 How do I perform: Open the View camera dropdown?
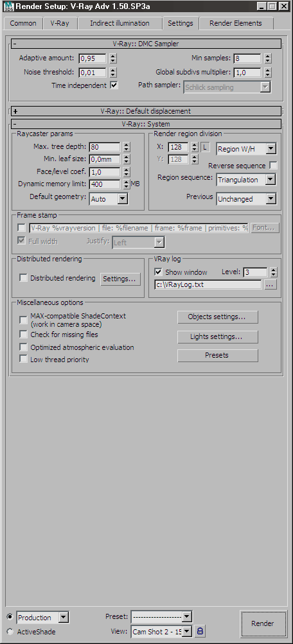pos(161,631)
